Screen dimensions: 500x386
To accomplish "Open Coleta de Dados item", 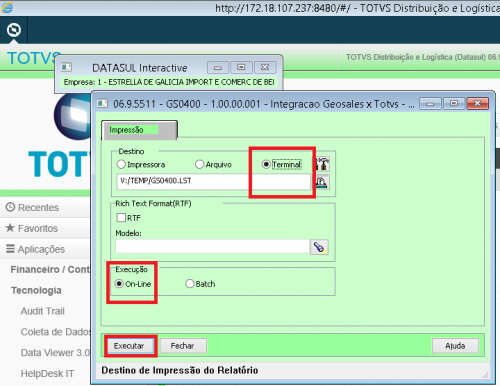I will coord(55,332).
